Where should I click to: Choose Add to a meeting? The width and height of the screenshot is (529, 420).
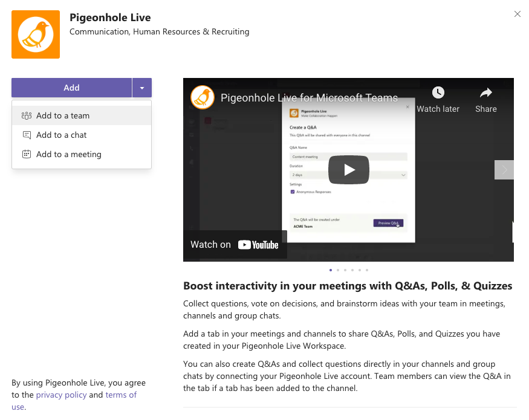tap(82, 154)
